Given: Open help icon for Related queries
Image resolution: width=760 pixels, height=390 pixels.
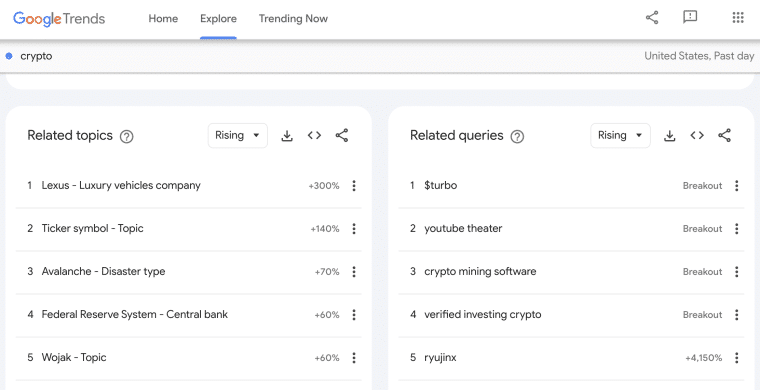Looking at the screenshot, I should (x=518, y=137).
